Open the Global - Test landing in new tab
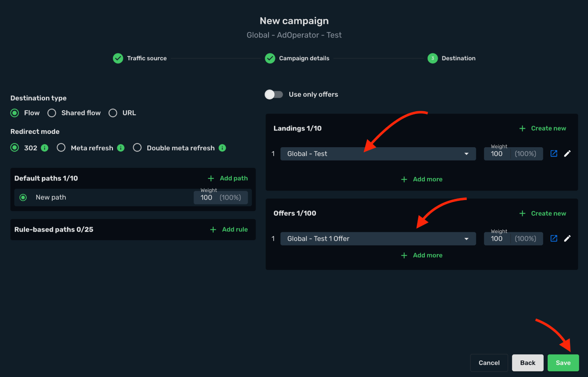This screenshot has width=588, height=377. (x=554, y=153)
